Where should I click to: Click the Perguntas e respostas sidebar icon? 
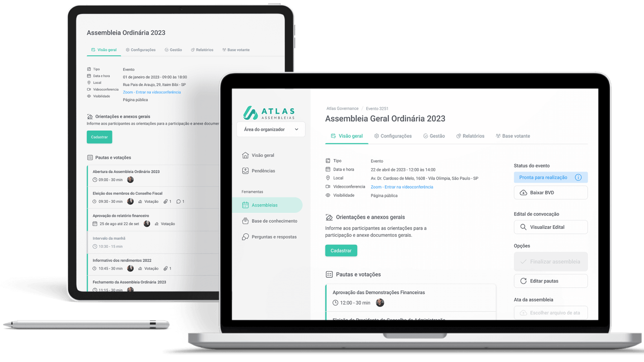click(x=245, y=236)
